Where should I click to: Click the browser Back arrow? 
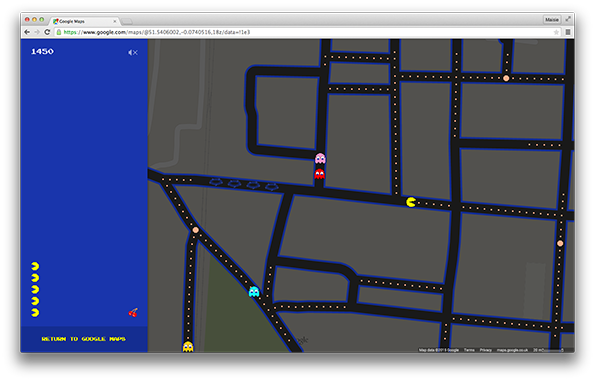tap(27, 32)
